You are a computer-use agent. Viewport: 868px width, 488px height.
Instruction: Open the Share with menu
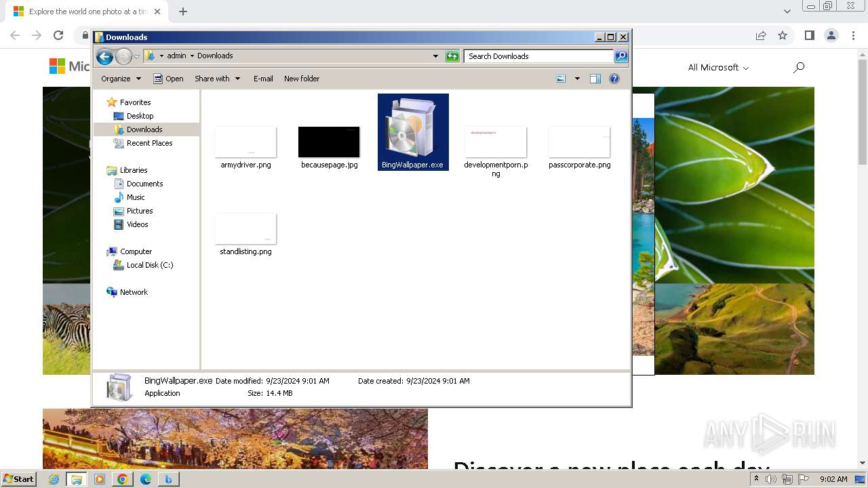pos(217,79)
